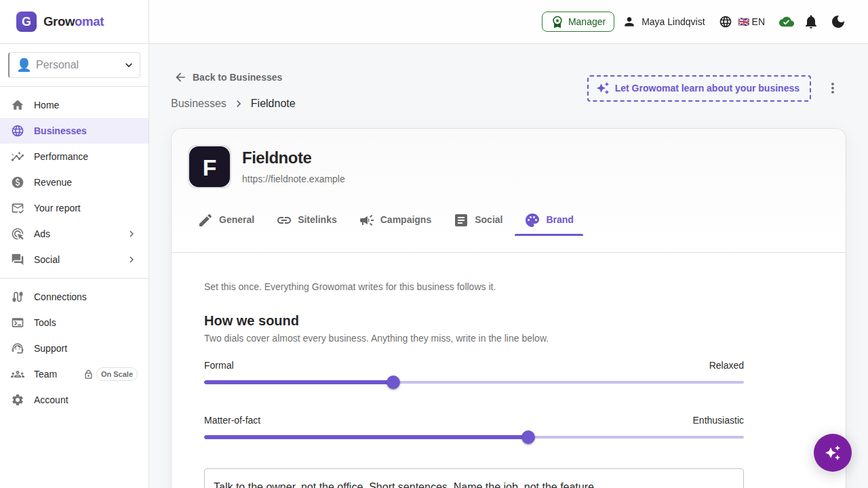This screenshot has height=488, width=868.
Task: Open Revenue in the sidebar
Action: 75,182
